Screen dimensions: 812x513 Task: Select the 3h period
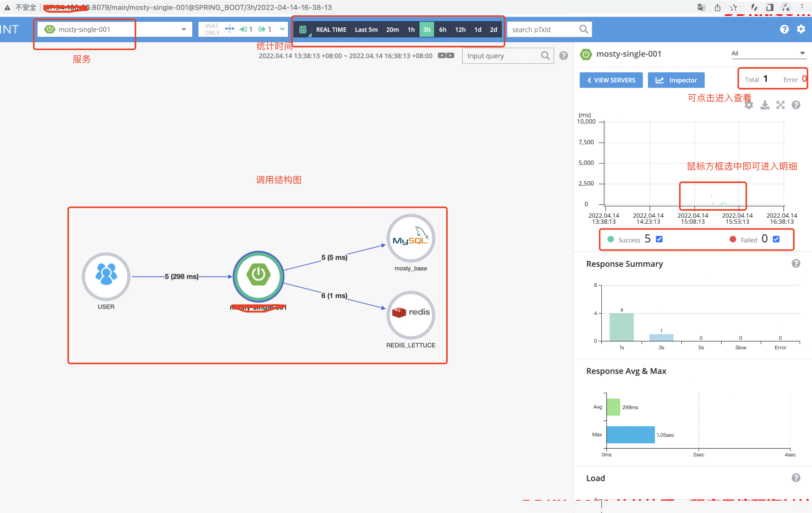427,29
